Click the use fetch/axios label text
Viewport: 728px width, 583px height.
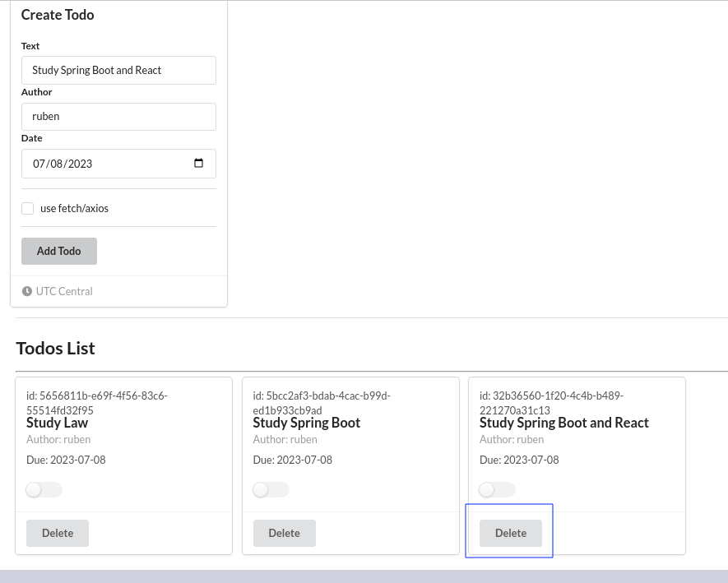point(74,208)
